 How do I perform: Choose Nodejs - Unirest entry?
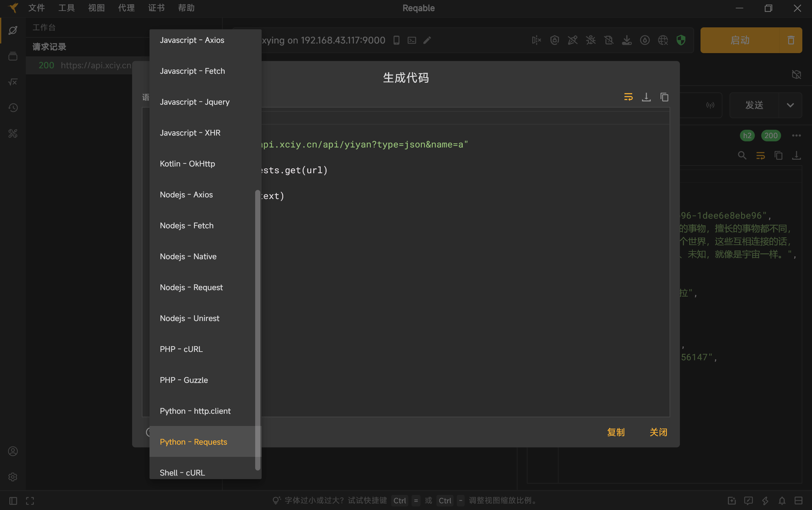205,318
